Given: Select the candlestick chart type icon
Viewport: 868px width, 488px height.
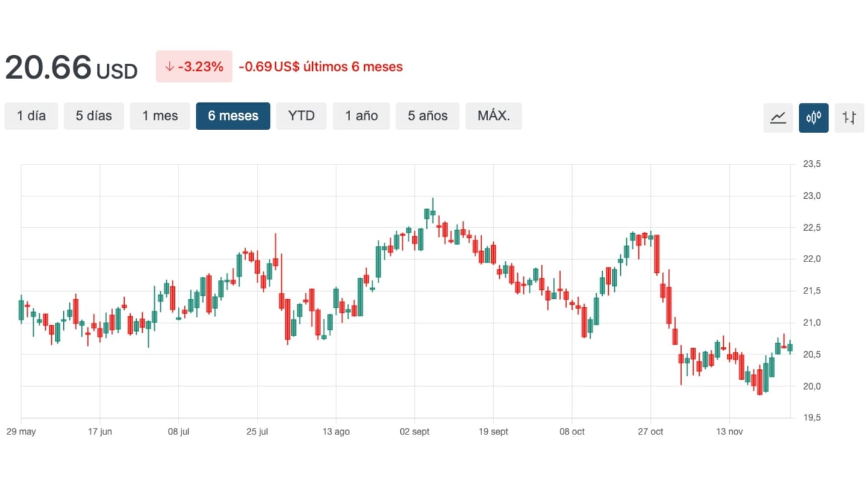Looking at the screenshot, I should point(814,117).
